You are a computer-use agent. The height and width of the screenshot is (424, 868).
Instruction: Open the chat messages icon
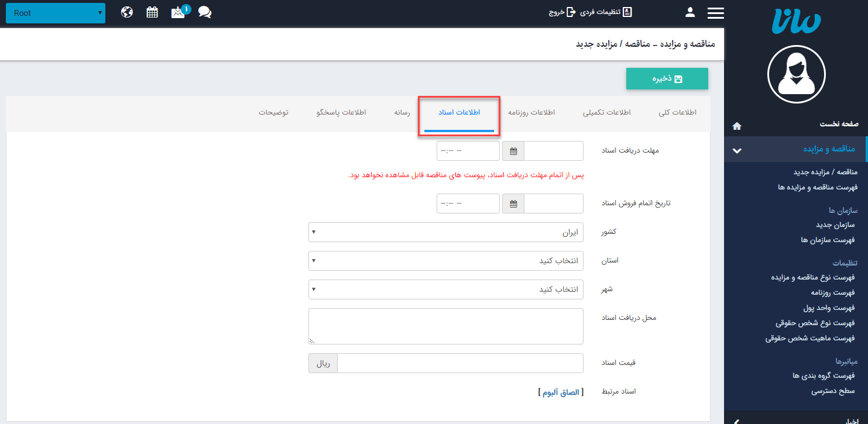204,12
